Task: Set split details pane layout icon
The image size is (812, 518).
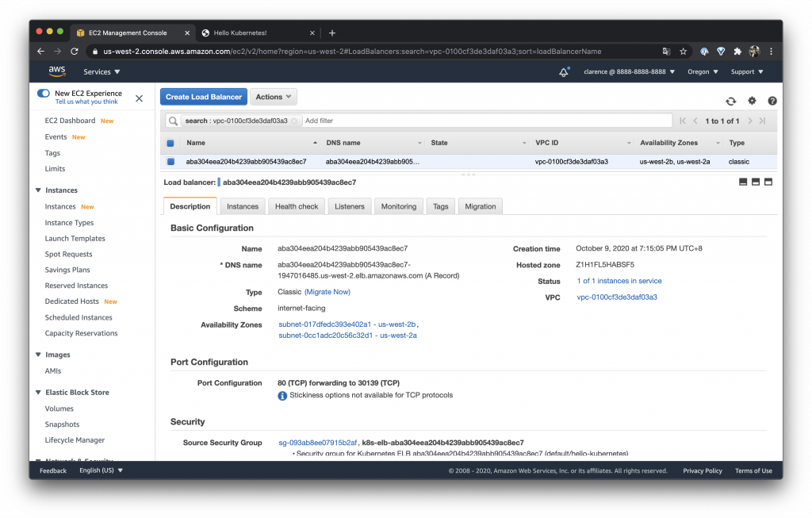Action: [x=756, y=182]
